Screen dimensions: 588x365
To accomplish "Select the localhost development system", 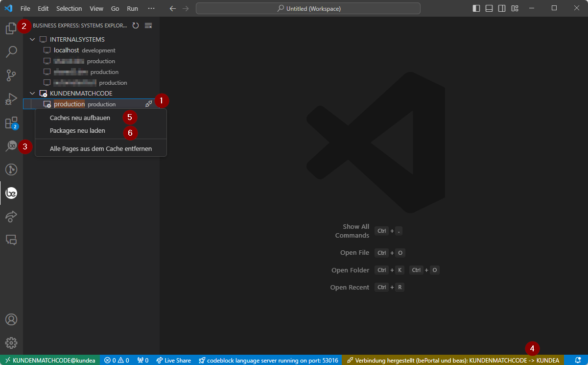I will point(67,50).
